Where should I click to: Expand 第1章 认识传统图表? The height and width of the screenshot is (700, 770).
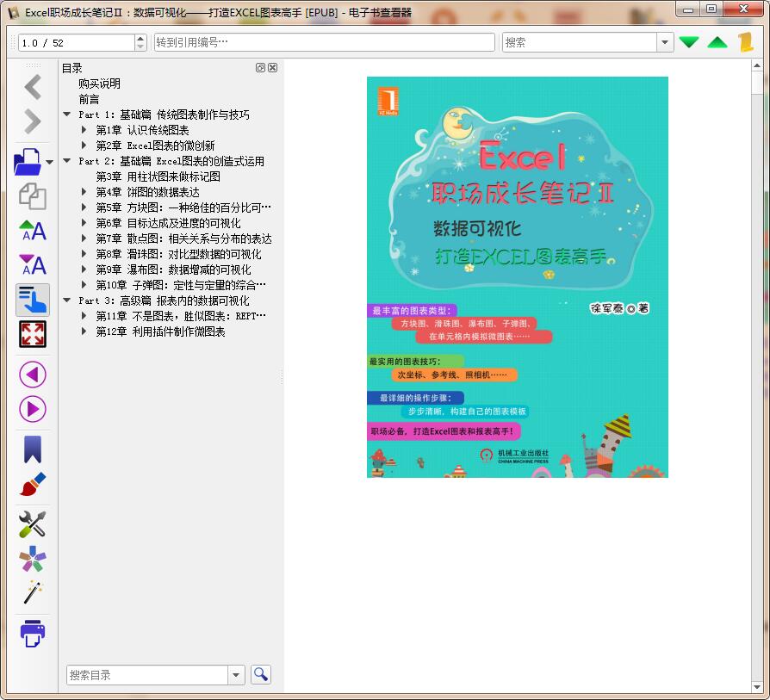click(84, 130)
